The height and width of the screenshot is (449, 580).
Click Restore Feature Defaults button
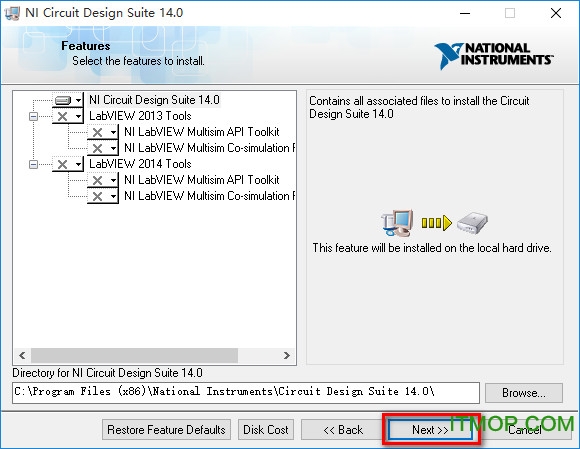pyautogui.click(x=166, y=430)
